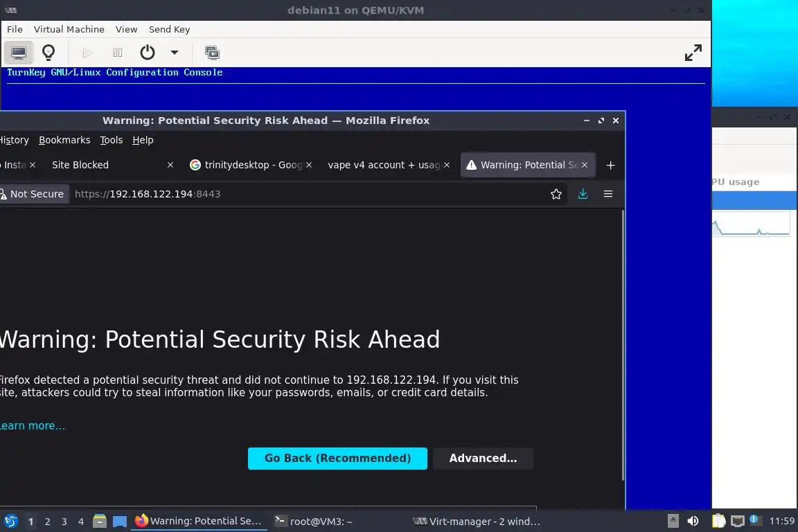Open the Firefox Tools menu
This screenshot has width=798, height=532.
tap(112, 140)
